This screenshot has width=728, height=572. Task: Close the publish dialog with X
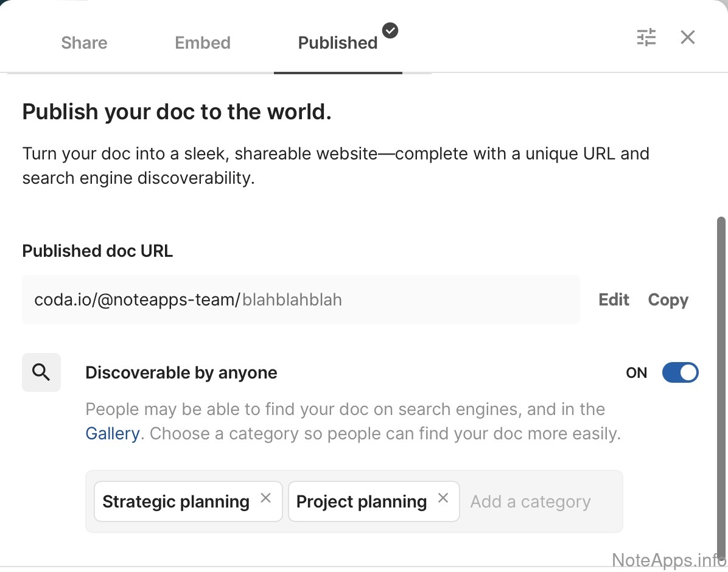tap(688, 38)
